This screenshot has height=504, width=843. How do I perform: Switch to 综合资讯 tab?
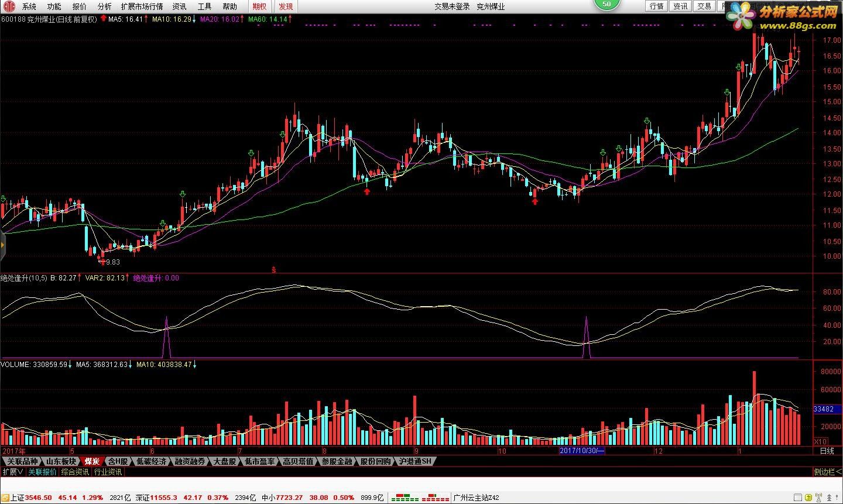pos(75,472)
